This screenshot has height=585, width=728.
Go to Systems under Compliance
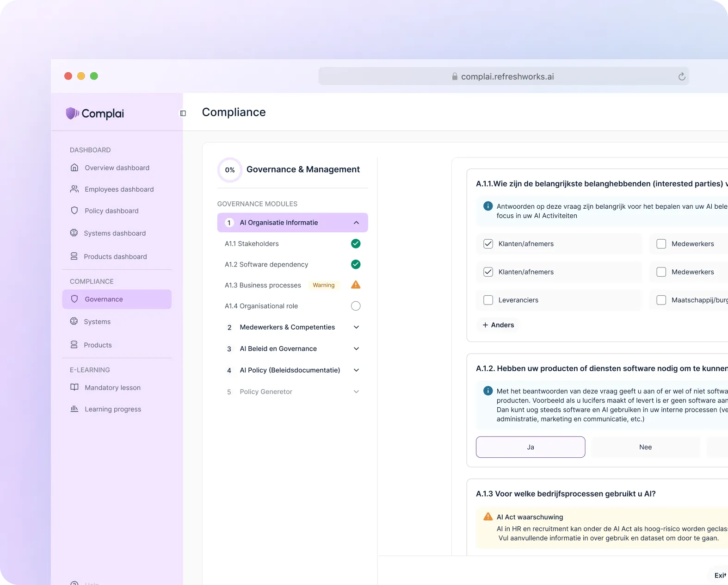click(97, 322)
